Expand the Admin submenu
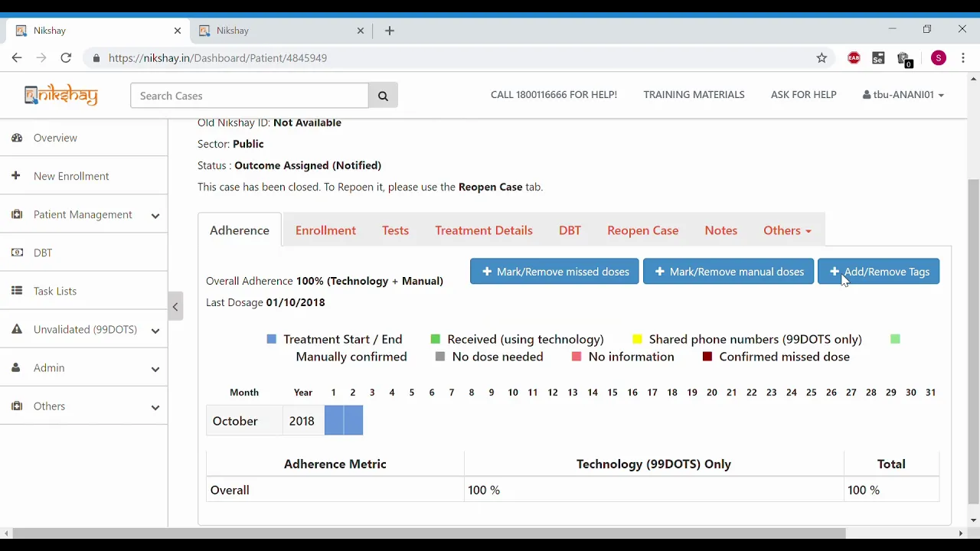Image resolution: width=980 pixels, height=551 pixels. point(155,369)
